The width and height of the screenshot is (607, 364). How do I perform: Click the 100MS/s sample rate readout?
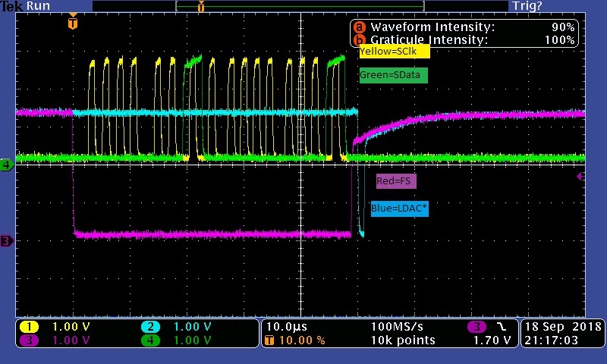pyautogui.click(x=397, y=327)
